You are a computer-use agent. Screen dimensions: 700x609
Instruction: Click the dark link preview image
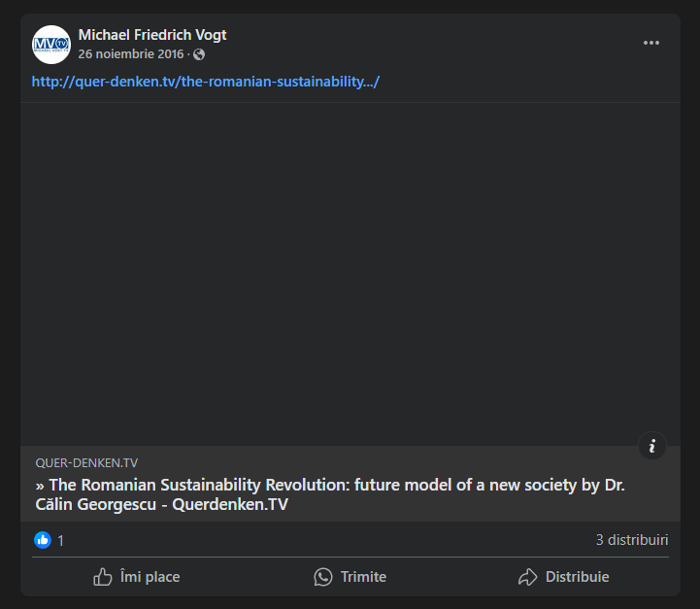coord(350,273)
